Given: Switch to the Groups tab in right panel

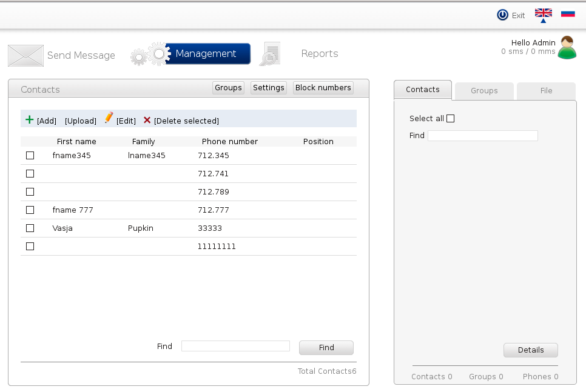Looking at the screenshot, I should click(484, 91).
